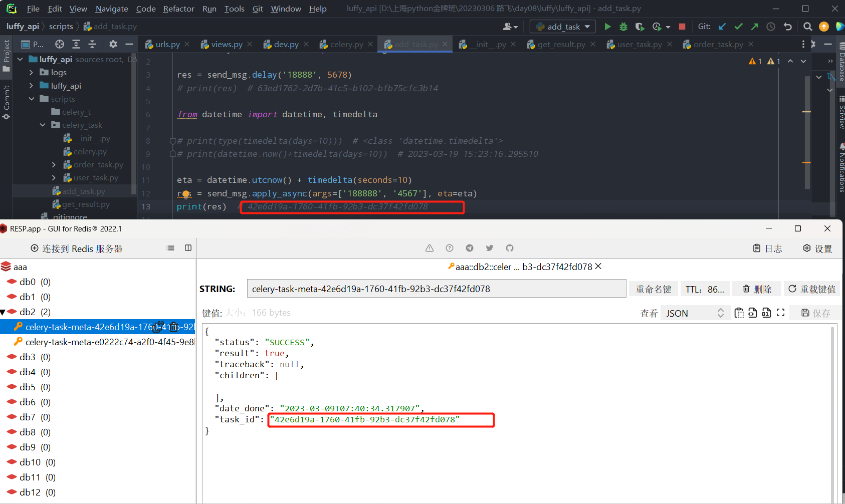Go to next highlighted error arrow
Screen dimensions: 845x504
(803, 61)
